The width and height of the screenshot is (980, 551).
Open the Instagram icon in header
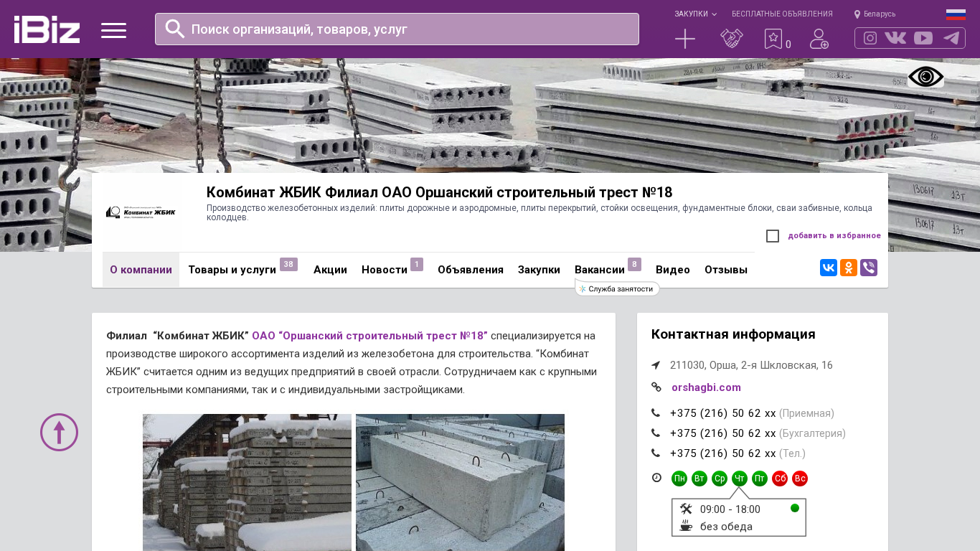pos(870,38)
